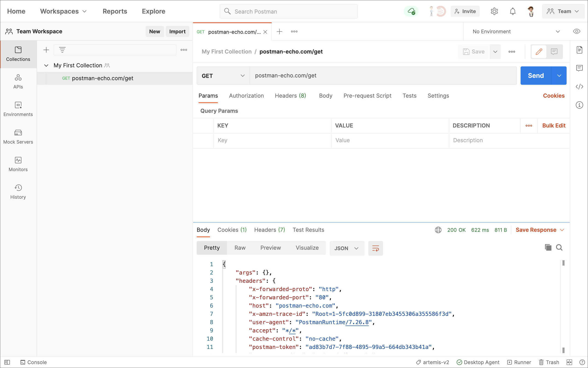Click the Environments sidebar icon
This screenshot has width=588, height=368.
pyautogui.click(x=18, y=108)
